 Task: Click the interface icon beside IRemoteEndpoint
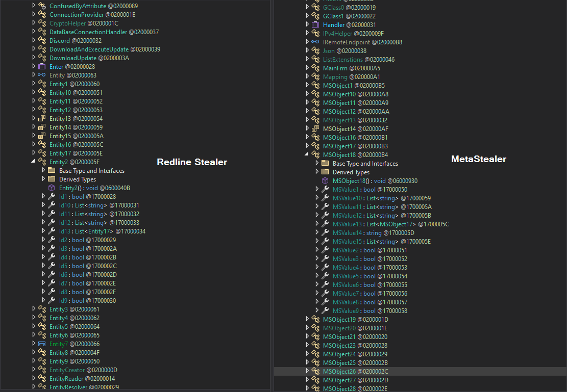[x=315, y=42]
